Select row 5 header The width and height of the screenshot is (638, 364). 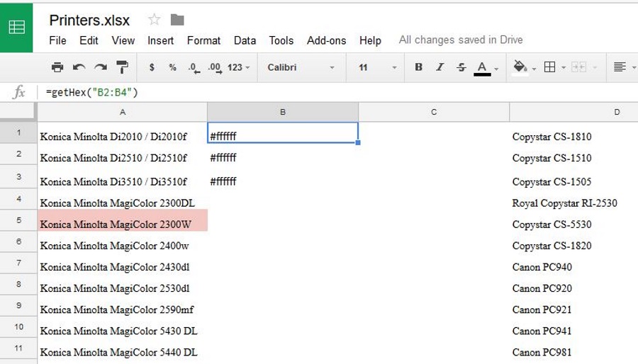pyautogui.click(x=18, y=220)
